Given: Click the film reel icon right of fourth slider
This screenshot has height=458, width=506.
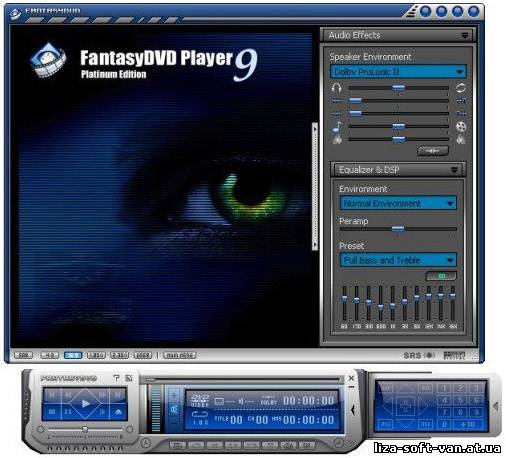Looking at the screenshot, I should [461, 127].
